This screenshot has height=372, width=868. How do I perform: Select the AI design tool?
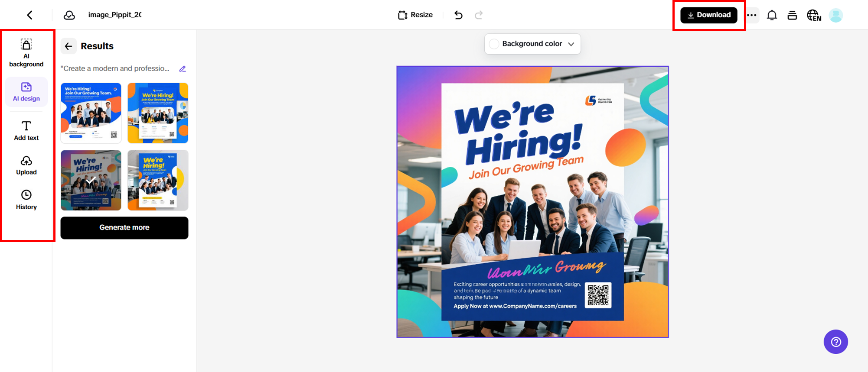26,92
